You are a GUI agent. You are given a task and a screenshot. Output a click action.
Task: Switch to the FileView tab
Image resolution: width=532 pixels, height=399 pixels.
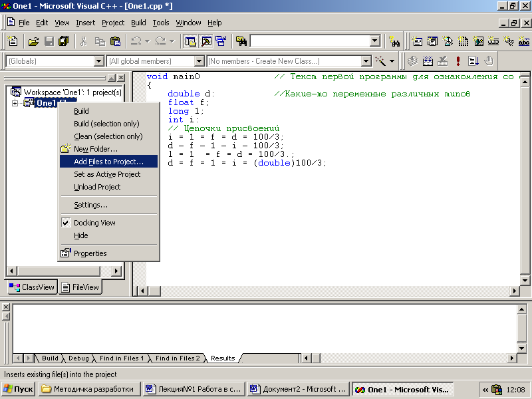point(80,287)
